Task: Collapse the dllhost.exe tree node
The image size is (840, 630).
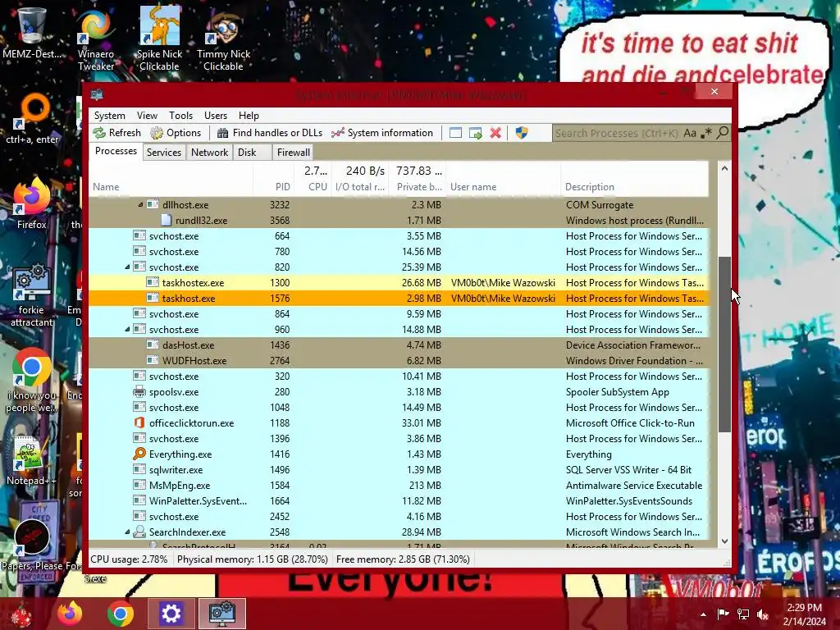Action: pos(140,204)
